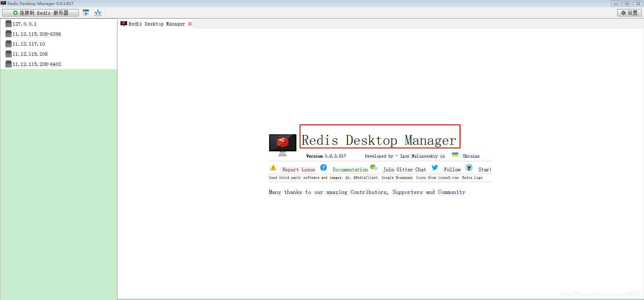Select the 127.0.0.1 connection

click(59, 24)
